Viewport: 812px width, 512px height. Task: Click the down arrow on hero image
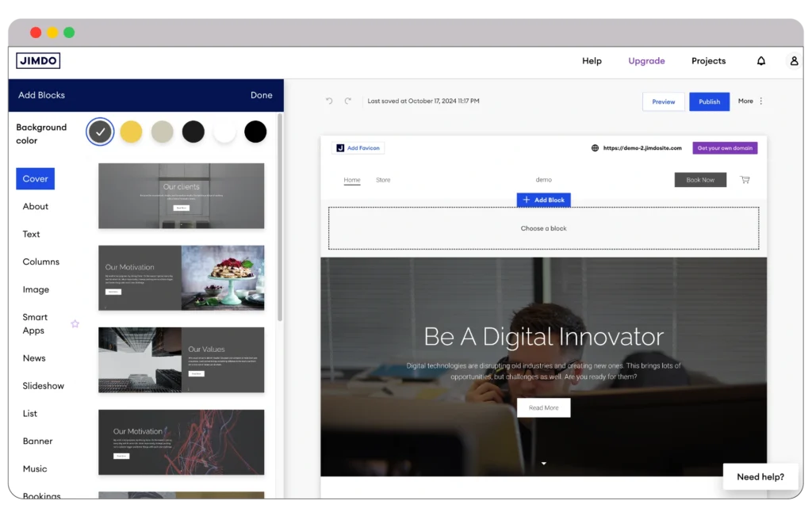click(x=544, y=464)
